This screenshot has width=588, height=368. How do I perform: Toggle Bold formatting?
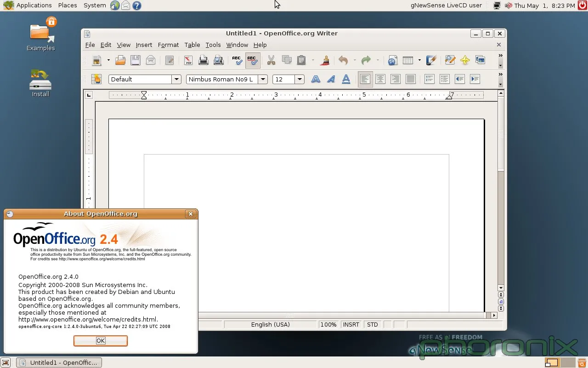coord(316,79)
